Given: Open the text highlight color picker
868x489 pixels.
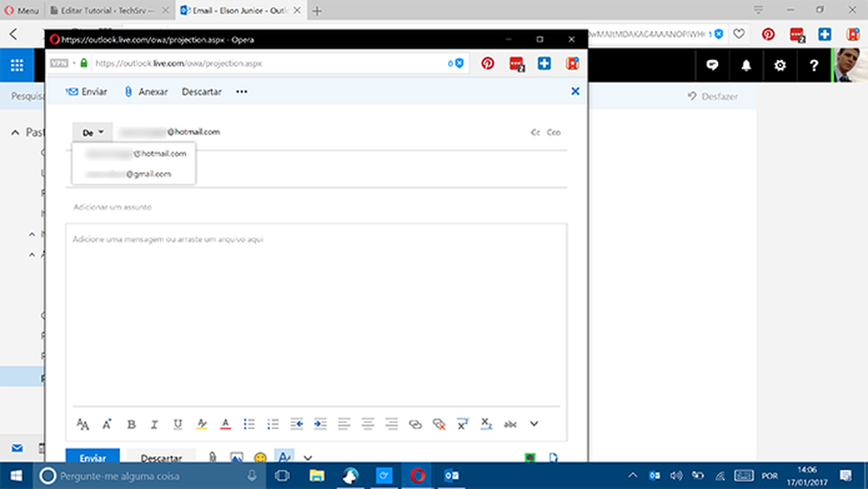Looking at the screenshot, I should pos(201,425).
